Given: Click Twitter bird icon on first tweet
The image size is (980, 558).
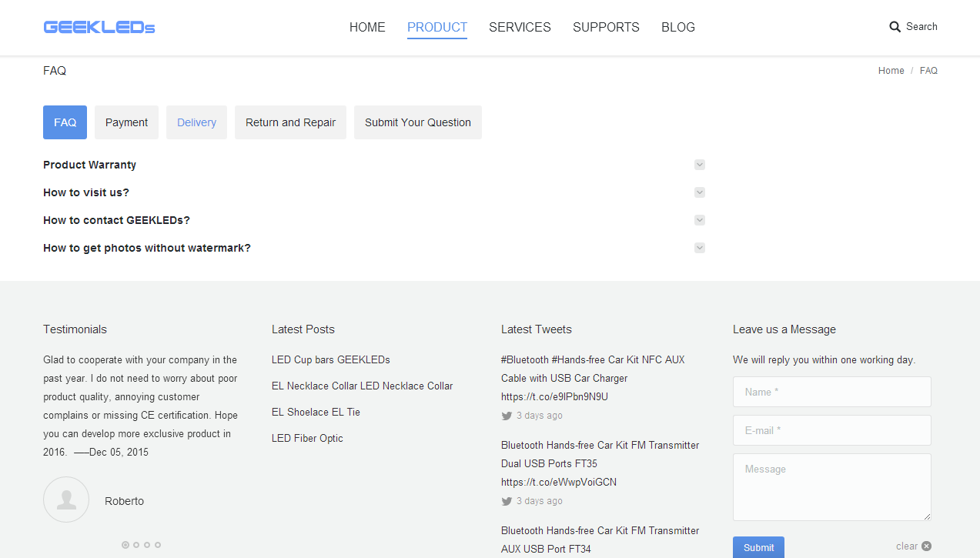Looking at the screenshot, I should tap(507, 416).
